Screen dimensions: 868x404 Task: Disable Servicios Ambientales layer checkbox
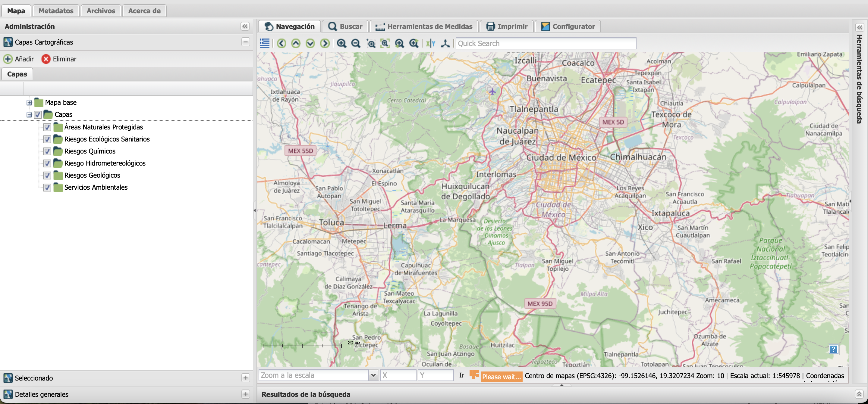[x=47, y=188]
